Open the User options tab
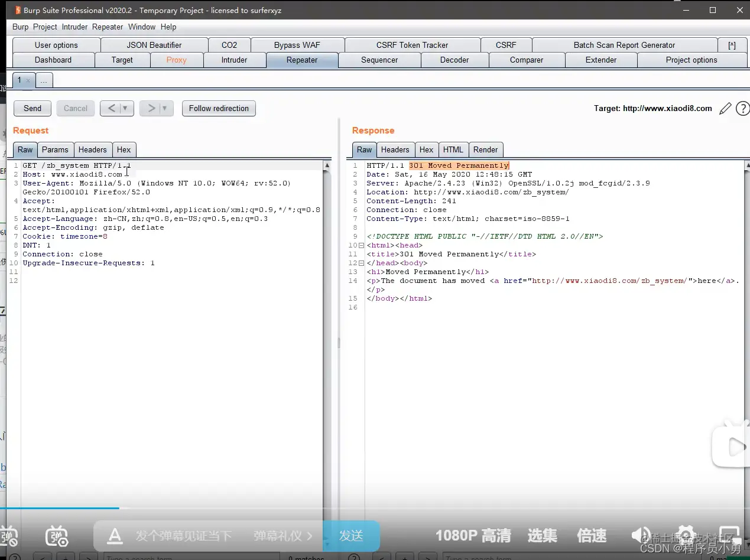Image resolution: width=750 pixels, height=560 pixels. click(x=56, y=45)
